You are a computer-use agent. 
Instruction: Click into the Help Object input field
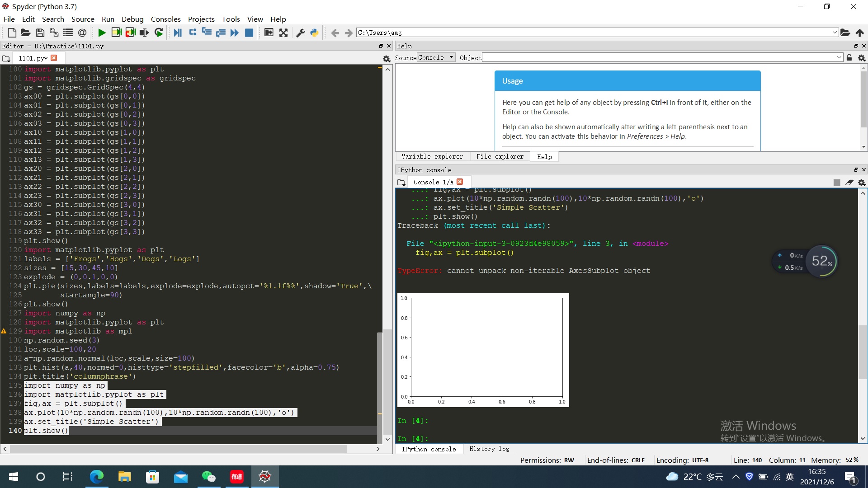(659, 57)
